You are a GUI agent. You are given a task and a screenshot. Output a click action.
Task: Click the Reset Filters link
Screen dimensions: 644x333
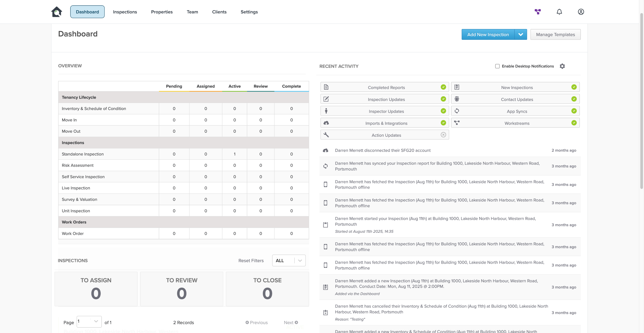click(x=251, y=260)
